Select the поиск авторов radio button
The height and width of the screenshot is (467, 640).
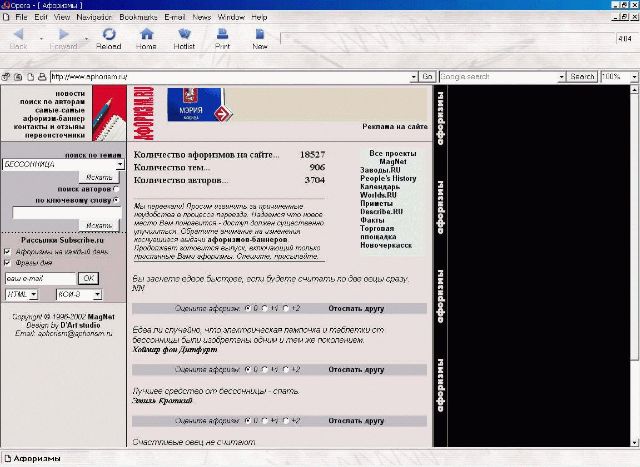coord(116,189)
